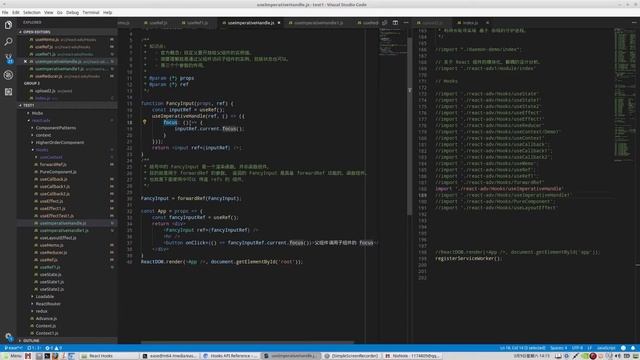This screenshot has width=640, height=360.
Task: Open the More Actions ellipsis in right editor group
Action: point(634,23)
